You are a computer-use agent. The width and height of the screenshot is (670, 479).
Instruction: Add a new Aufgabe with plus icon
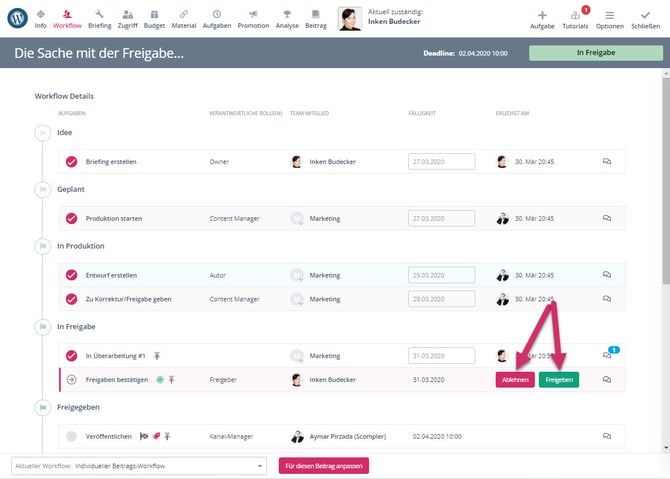tap(542, 18)
